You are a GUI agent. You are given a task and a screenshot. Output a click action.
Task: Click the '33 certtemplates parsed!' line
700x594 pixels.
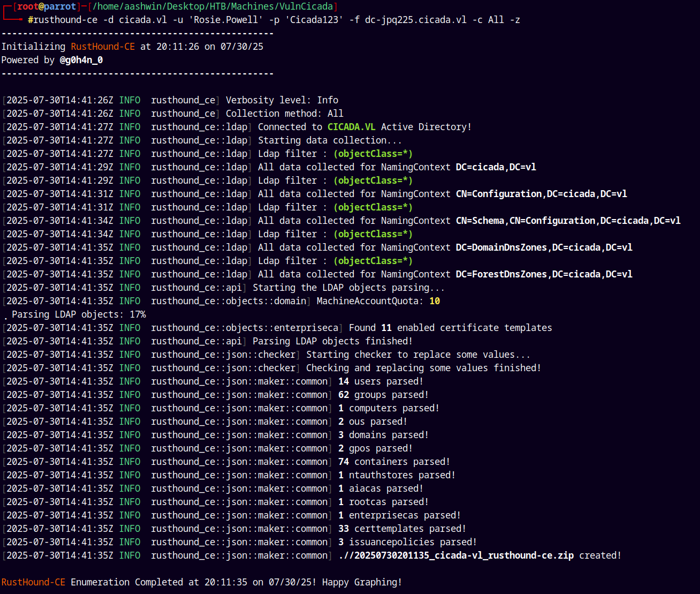402,529
